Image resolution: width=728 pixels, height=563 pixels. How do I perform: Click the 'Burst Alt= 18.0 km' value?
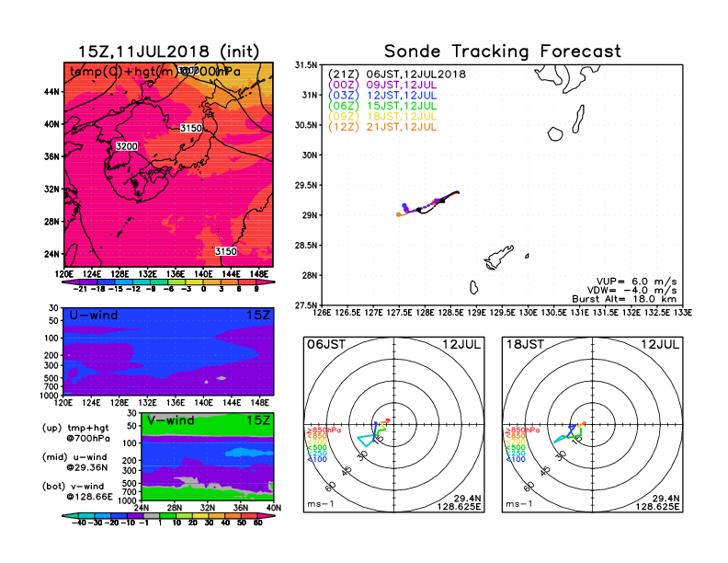(x=624, y=299)
